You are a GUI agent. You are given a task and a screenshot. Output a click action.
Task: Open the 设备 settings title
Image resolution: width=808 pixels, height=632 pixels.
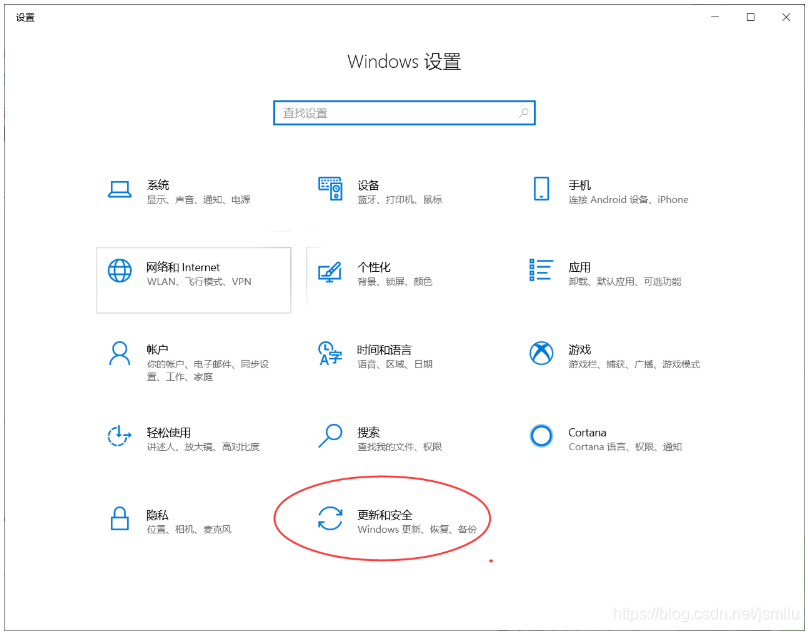point(368,185)
